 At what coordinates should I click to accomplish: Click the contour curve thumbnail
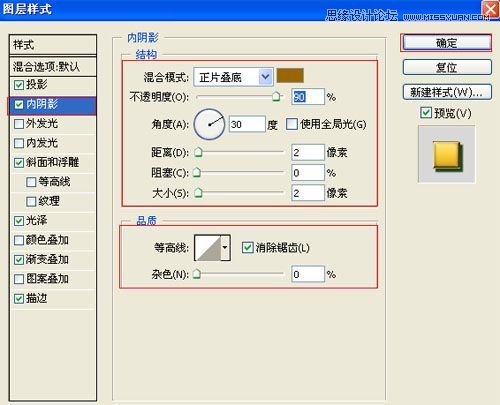coord(208,248)
